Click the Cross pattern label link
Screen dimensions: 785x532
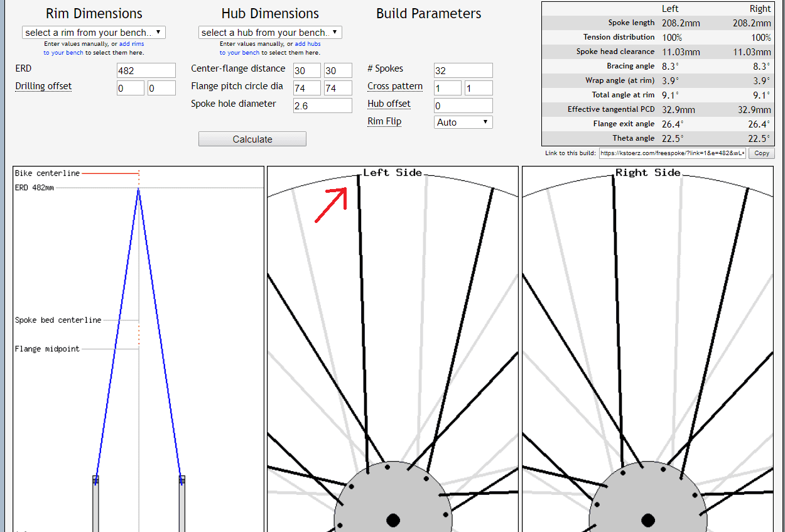click(395, 87)
